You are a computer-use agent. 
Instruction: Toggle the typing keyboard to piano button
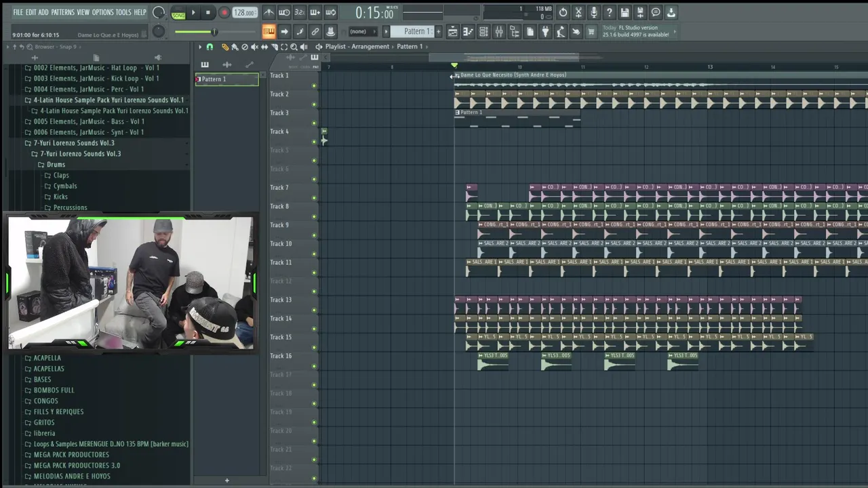[269, 31]
